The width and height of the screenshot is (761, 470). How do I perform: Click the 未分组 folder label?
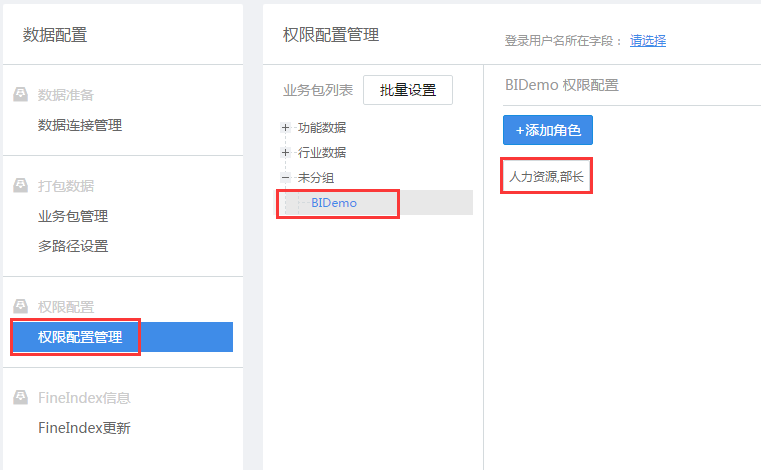pyautogui.click(x=316, y=178)
